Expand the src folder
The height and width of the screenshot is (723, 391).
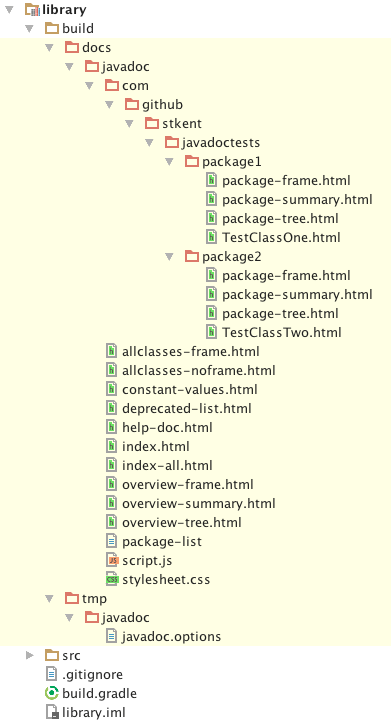30,655
